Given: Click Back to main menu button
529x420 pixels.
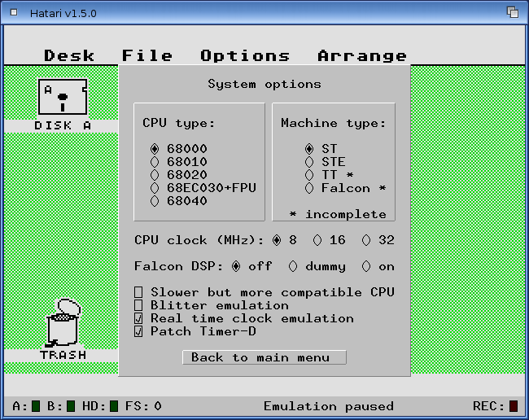Looking at the screenshot, I should click(264, 357).
